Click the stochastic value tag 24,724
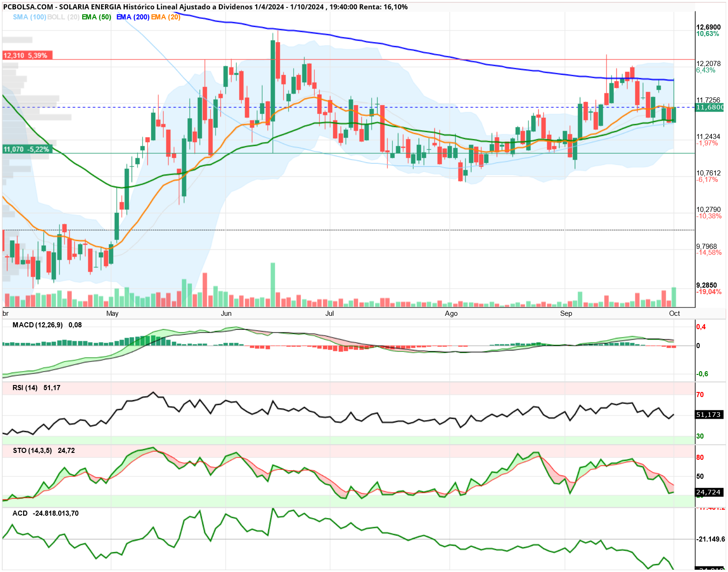 (x=709, y=492)
